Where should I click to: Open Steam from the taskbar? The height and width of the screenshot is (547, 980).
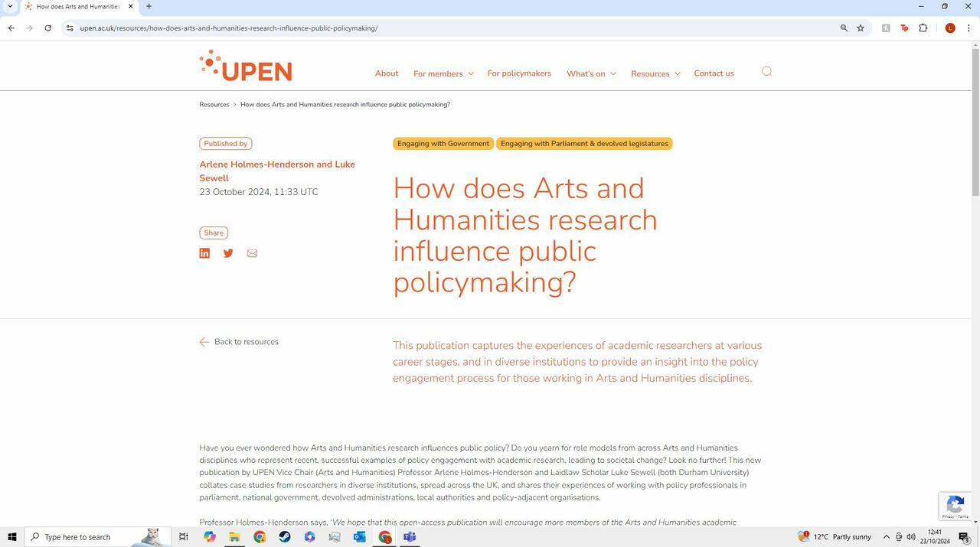click(285, 537)
